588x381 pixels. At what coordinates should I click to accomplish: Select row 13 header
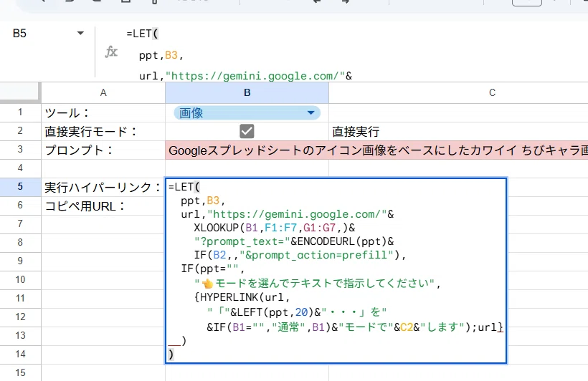point(20,336)
